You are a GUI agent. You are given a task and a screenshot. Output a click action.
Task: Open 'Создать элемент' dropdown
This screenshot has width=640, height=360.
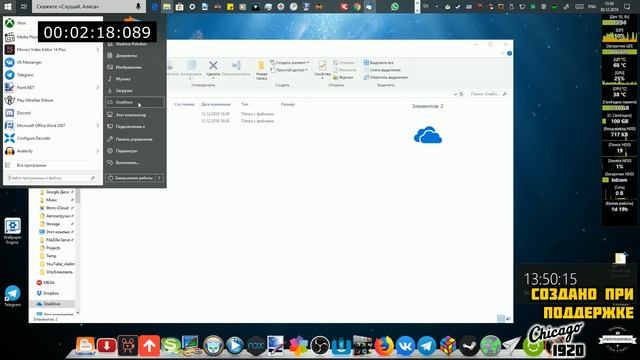click(289, 62)
